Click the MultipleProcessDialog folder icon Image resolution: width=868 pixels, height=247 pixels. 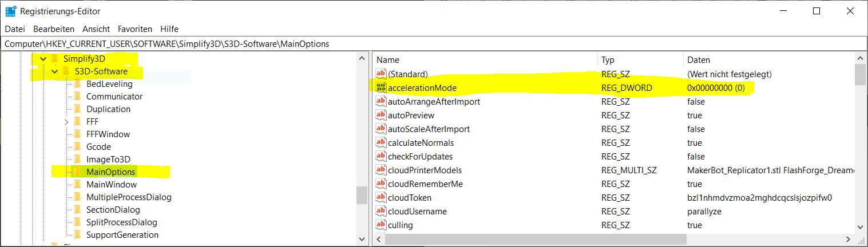pos(78,197)
